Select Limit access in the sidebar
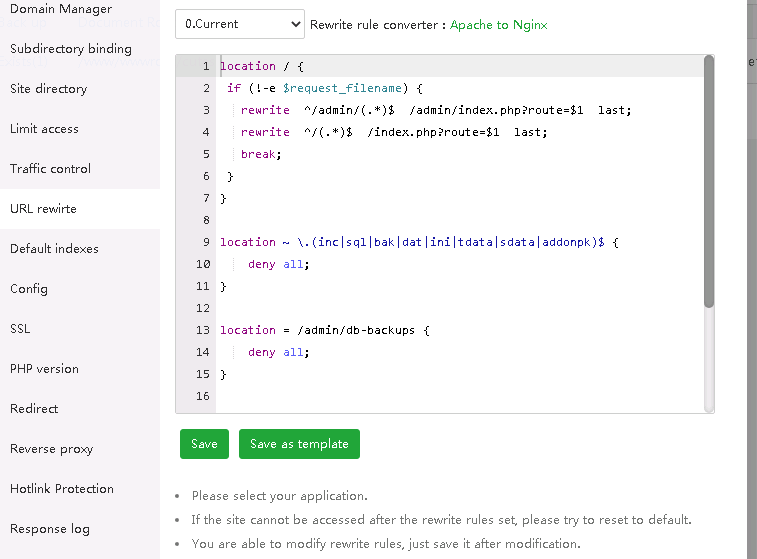The height and width of the screenshot is (559, 757). pyautogui.click(x=44, y=129)
